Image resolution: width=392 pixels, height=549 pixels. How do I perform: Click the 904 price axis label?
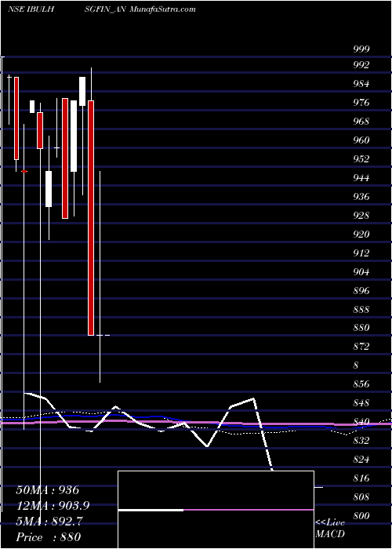tap(361, 271)
